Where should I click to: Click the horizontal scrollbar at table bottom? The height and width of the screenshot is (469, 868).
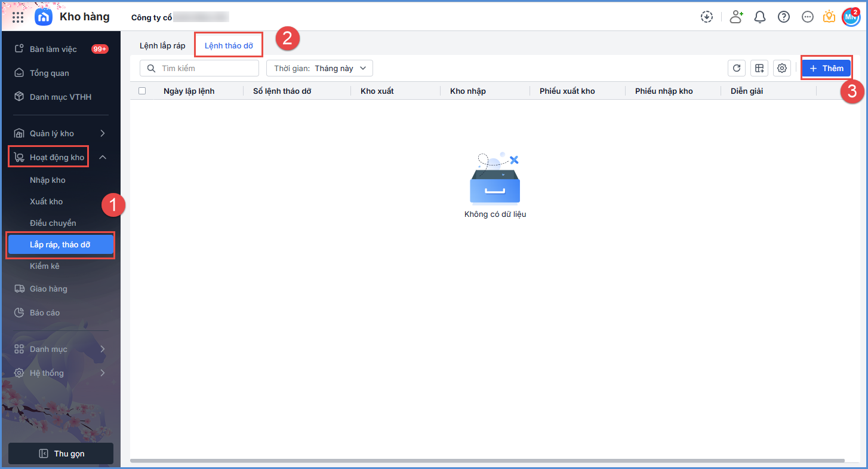click(x=487, y=461)
